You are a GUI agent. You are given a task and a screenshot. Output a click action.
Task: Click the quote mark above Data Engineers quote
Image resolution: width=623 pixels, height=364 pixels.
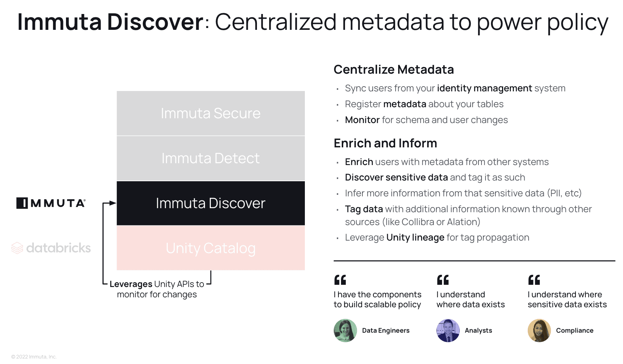340,280
